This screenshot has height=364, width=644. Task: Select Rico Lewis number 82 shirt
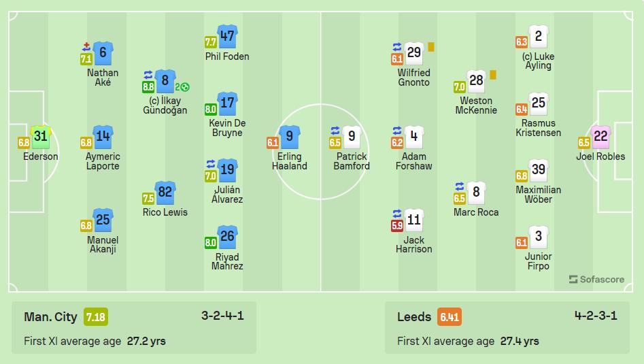click(165, 193)
